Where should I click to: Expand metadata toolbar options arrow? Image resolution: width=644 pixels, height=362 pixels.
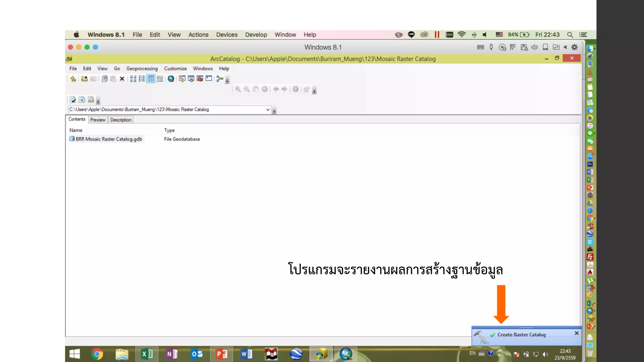pos(98,102)
